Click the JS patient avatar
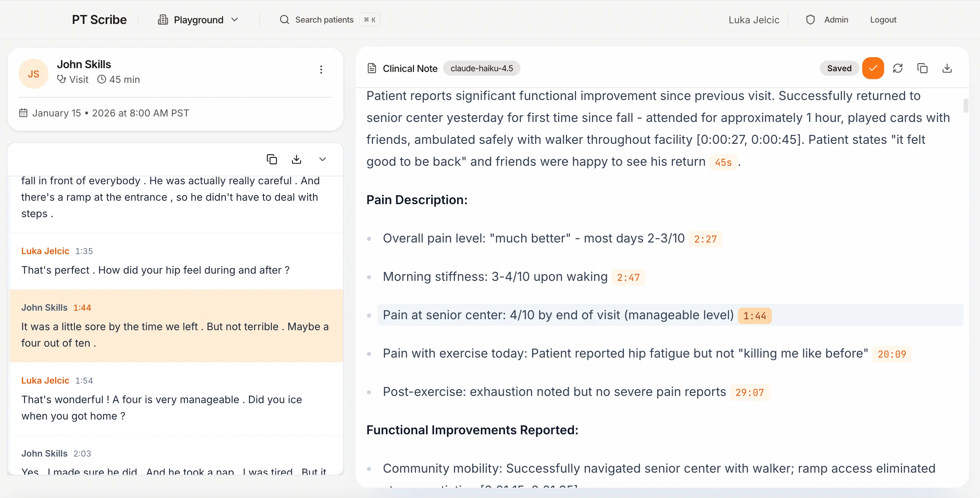 34,74
